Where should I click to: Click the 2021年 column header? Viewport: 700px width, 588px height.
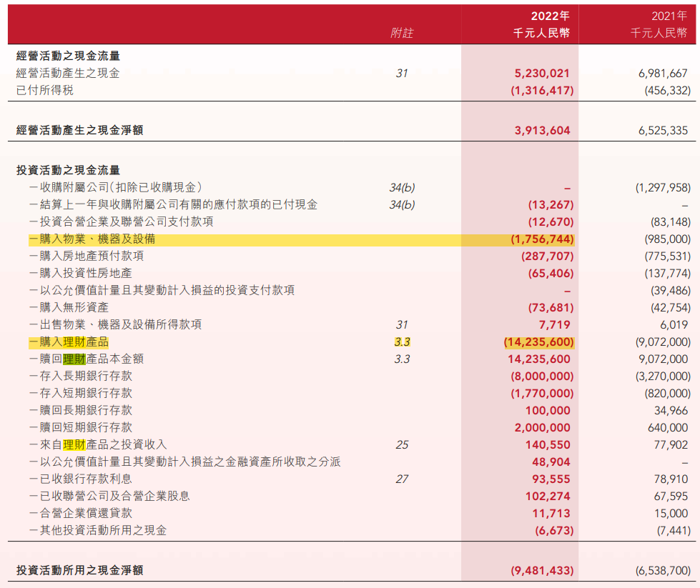[x=669, y=16]
